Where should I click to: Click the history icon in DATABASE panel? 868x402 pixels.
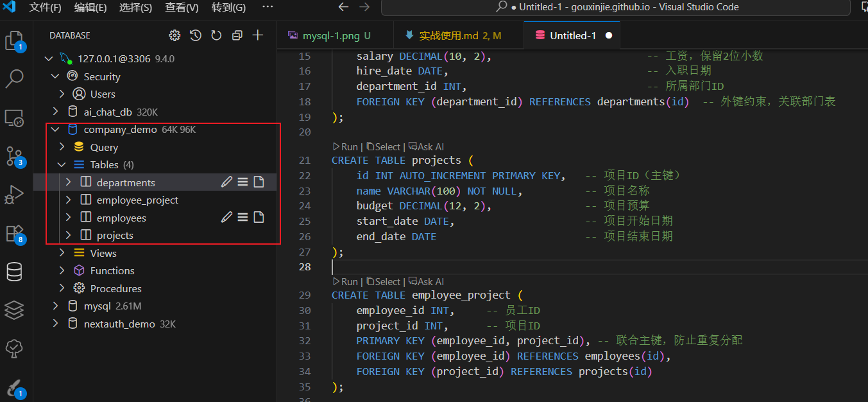(x=195, y=35)
